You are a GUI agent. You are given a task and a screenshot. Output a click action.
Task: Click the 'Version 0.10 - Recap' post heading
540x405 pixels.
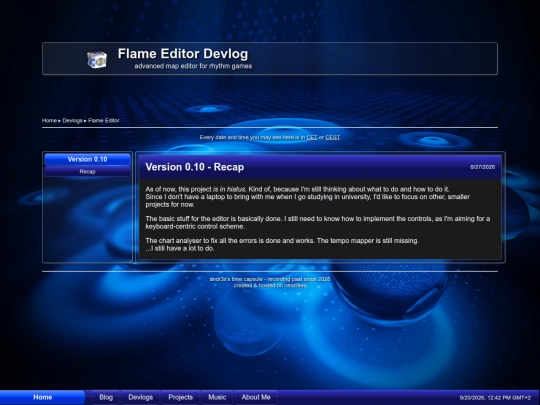tap(195, 167)
